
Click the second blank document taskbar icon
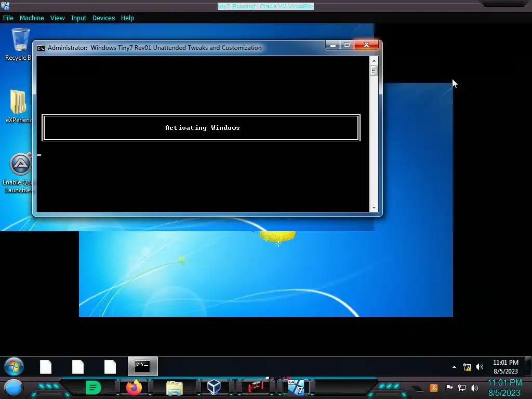[78, 367]
